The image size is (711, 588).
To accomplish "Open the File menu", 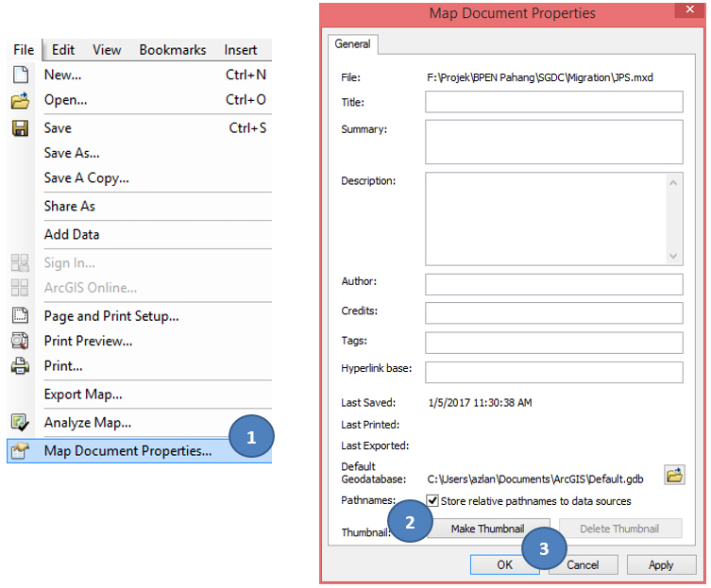I will (24, 50).
